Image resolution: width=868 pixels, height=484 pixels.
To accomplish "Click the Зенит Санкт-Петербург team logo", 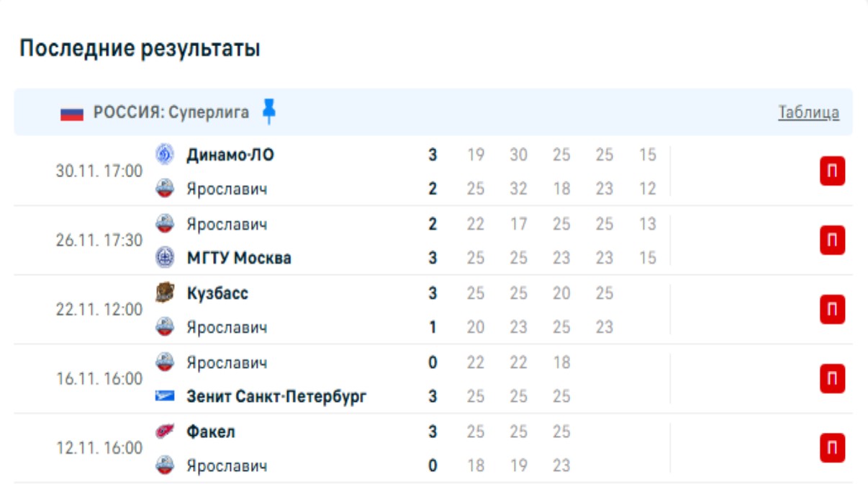I will (x=165, y=396).
